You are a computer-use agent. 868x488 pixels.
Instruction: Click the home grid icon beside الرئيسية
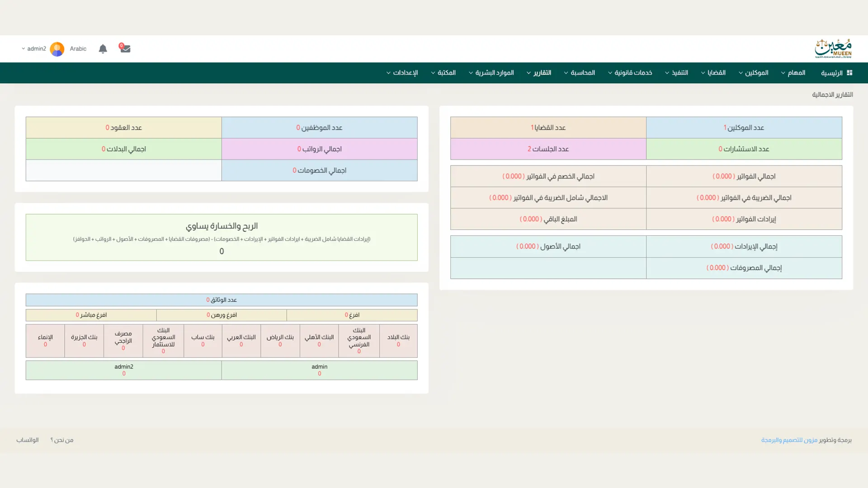(849, 73)
